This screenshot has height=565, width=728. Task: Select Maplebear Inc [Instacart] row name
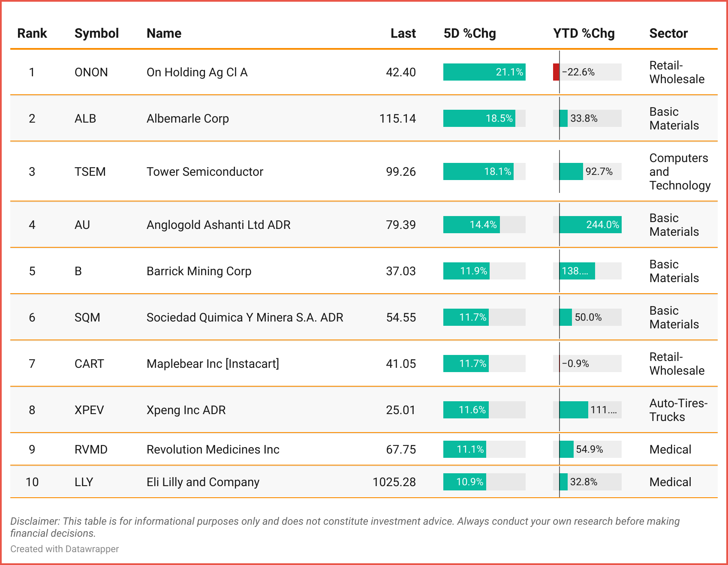pyautogui.click(x=213, y=364)
